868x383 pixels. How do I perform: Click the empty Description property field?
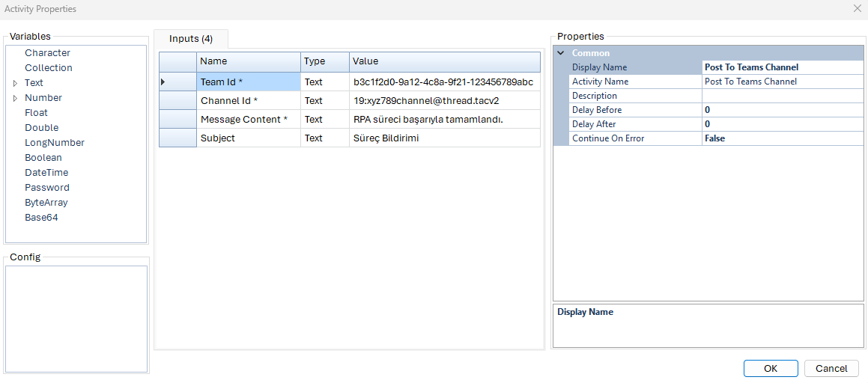(782, 96)
